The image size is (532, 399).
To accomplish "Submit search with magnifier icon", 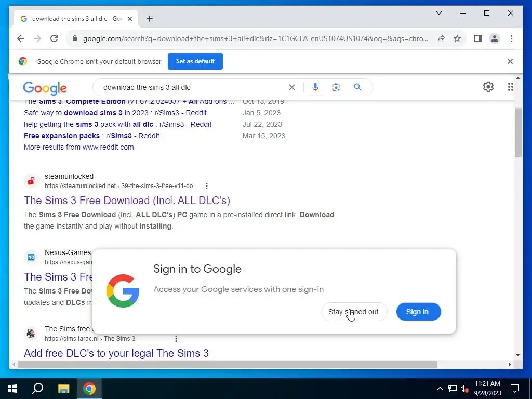I will click(x=357, y=87).
